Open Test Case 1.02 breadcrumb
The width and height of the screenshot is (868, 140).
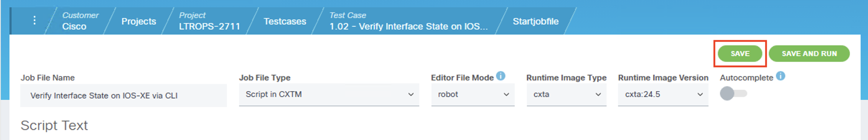[409, 21]
